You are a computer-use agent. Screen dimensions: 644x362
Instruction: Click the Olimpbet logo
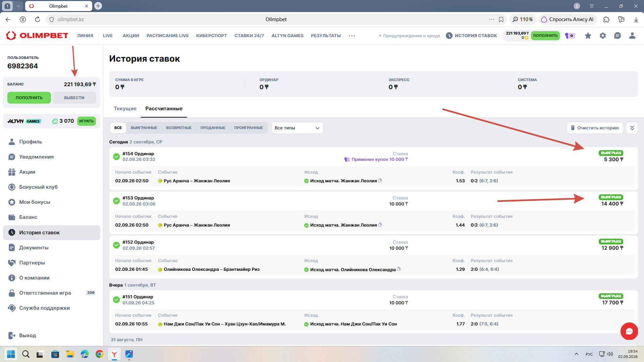point(37,36)
